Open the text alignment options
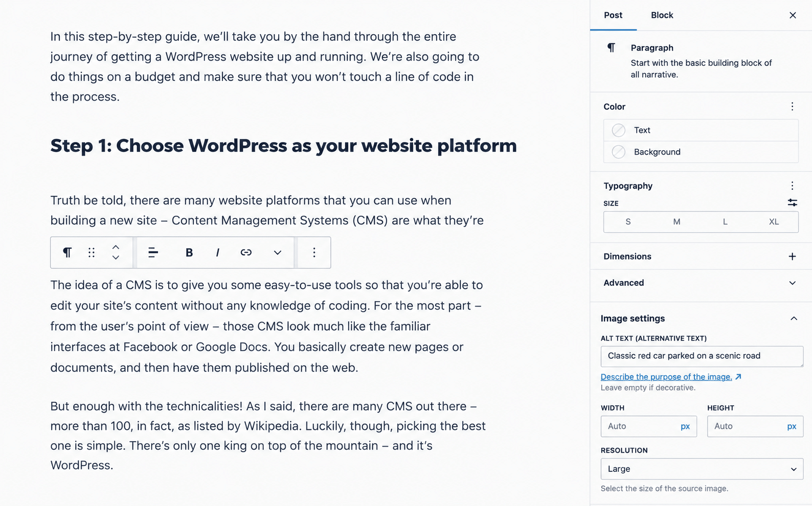This screenshot has width=812, height=506. pyautogui.click(x=153, y=252)
